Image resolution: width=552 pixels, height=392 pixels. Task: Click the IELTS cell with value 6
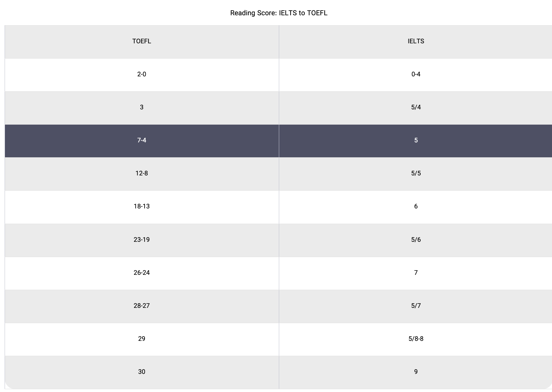click(x=416, y=206)
